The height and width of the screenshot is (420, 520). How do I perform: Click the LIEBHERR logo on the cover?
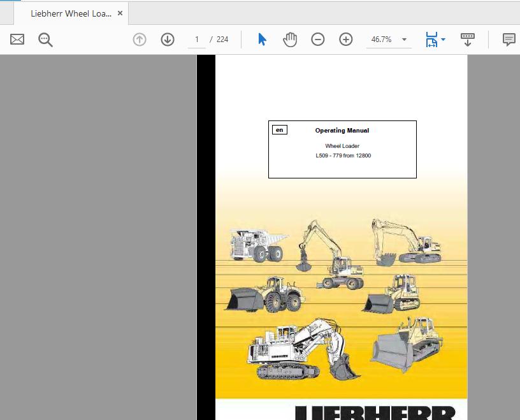pos(375,413)
